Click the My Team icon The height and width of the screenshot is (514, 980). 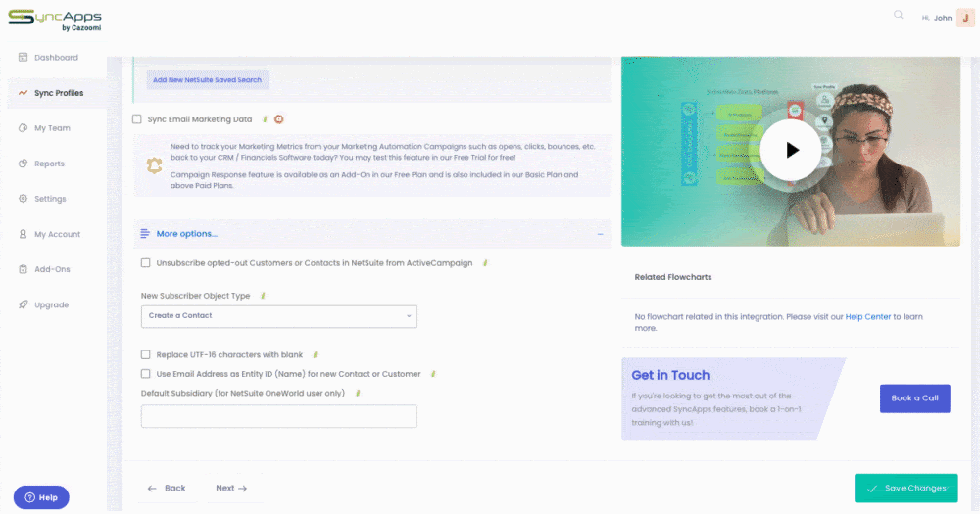point(24,128)
